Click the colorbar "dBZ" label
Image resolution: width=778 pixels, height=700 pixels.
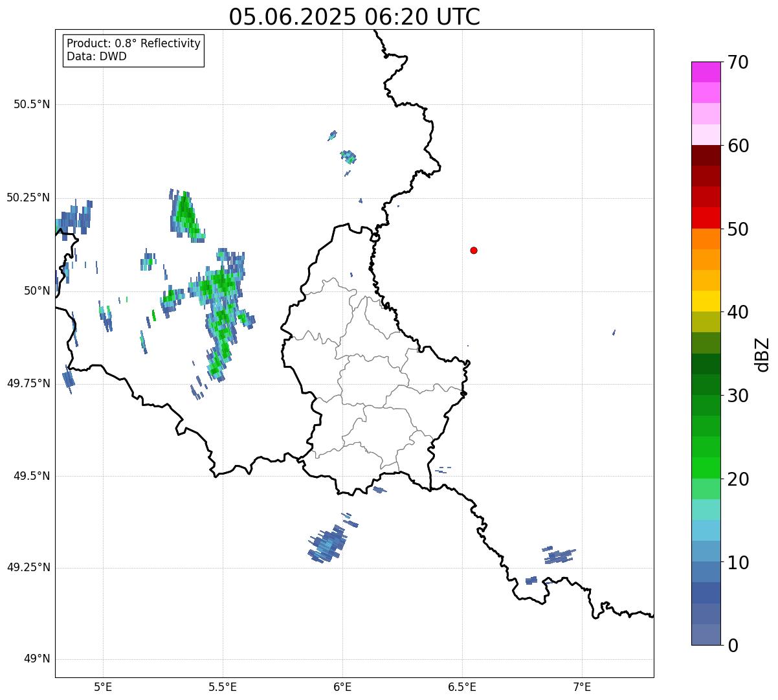coord(762,354)
